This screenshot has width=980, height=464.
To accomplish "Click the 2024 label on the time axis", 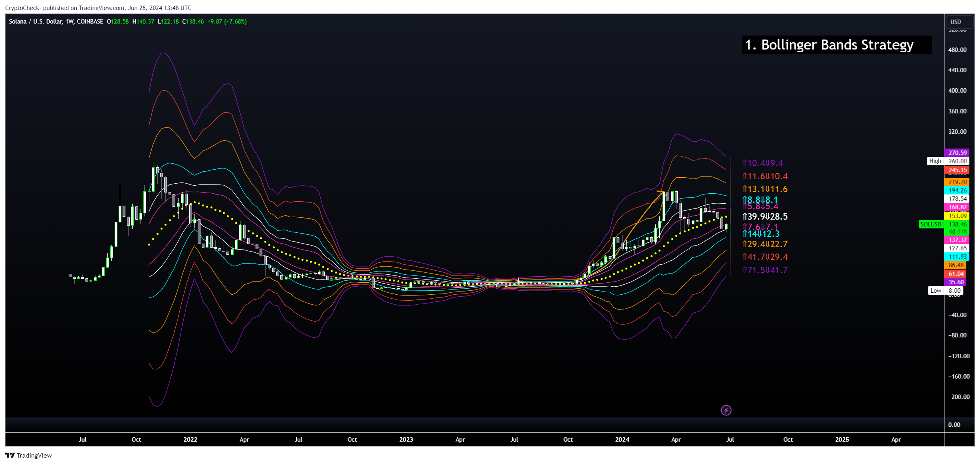I will click(622, 439).
